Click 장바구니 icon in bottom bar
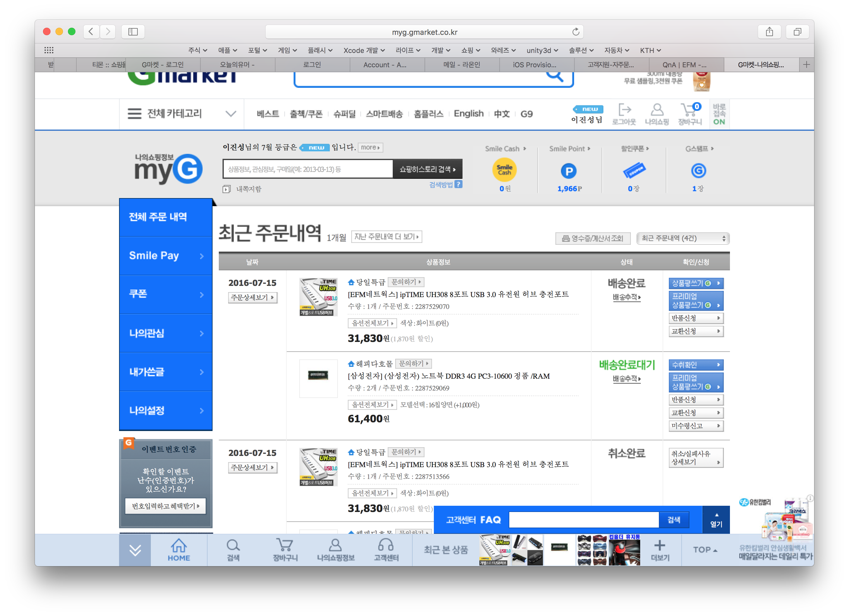This screenshot has width=849, height=616. click(x=285, y=550)
